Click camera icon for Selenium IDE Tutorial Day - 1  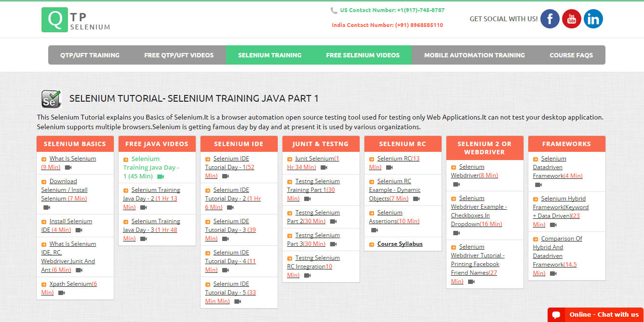tap(225, 176)
